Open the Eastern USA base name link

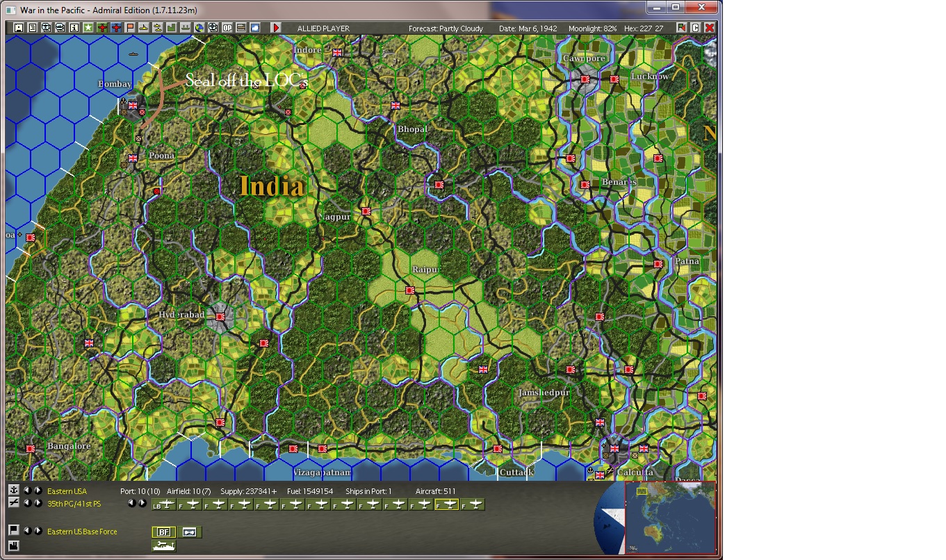[x=67, y=491]
